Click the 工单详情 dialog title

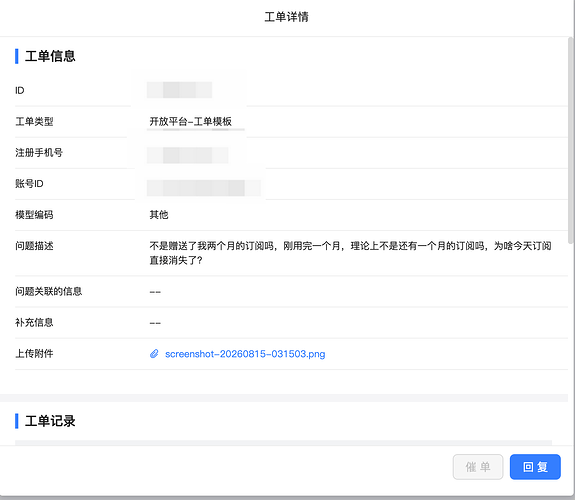(x=287, y=17)
